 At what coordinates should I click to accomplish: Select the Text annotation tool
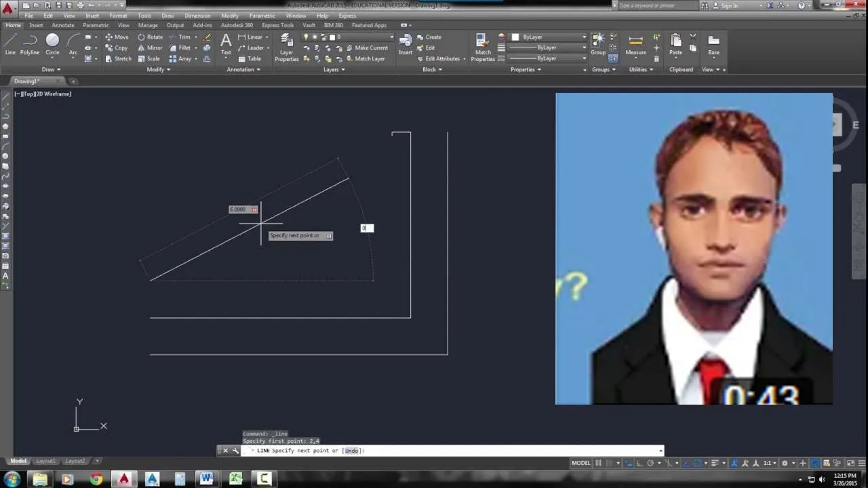(x=226, y=44)
